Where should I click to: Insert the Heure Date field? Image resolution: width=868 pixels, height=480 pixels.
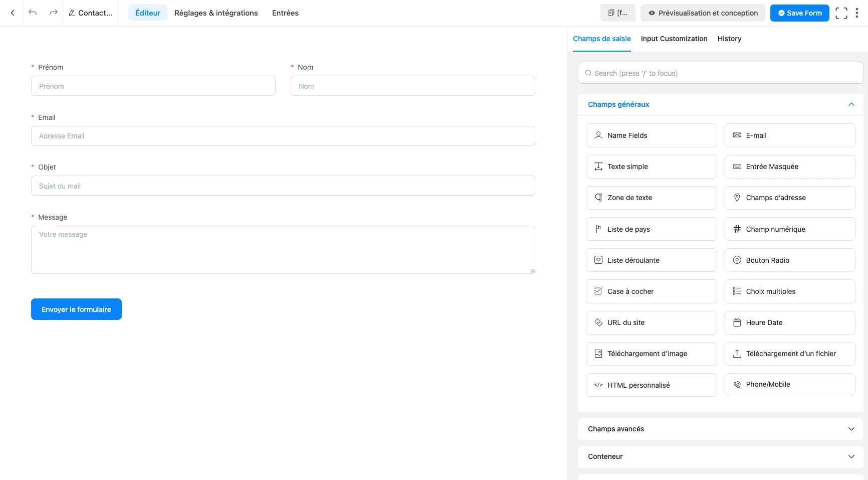789,323
